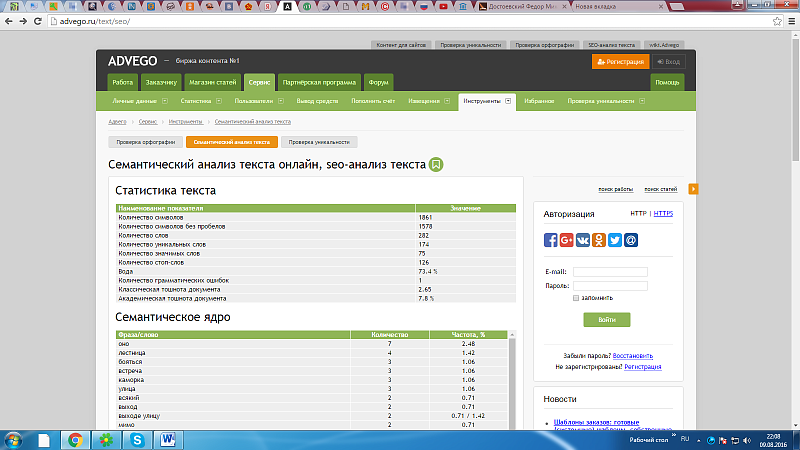Expand the Извещения submenu arrow
This screenshot has width=800, height=450.
click(x=447, y=101)
